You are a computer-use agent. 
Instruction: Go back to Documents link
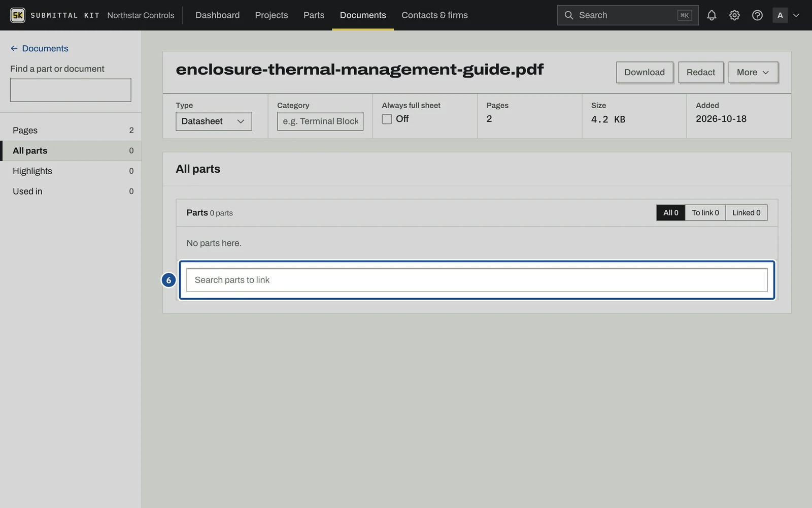[40, 48]
